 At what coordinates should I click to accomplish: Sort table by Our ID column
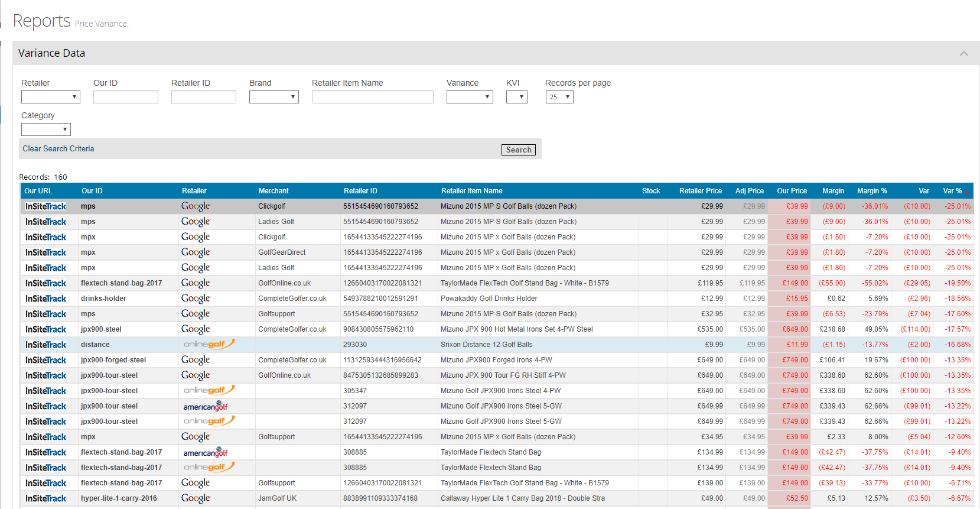pyautogui.click(x=92, y=191)
